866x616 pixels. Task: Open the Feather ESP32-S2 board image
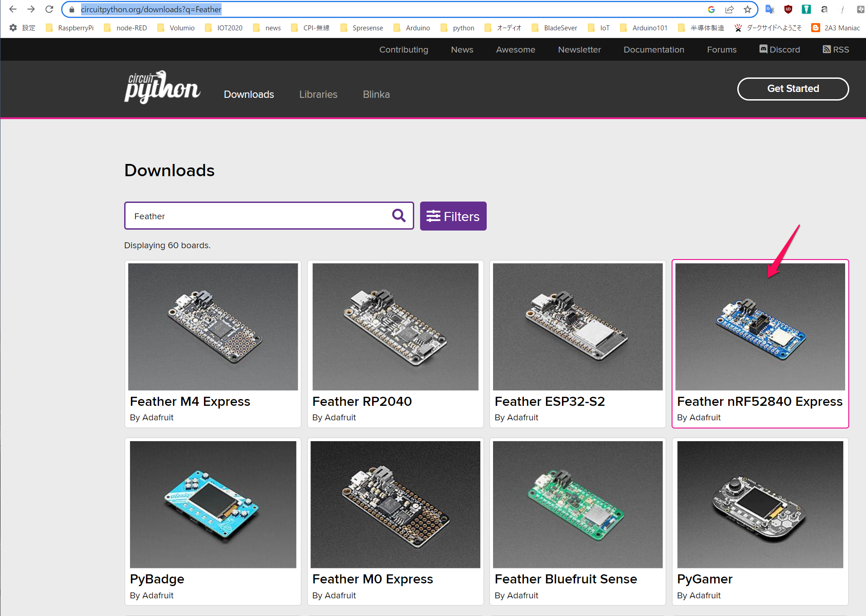click(x=578, y=327)
